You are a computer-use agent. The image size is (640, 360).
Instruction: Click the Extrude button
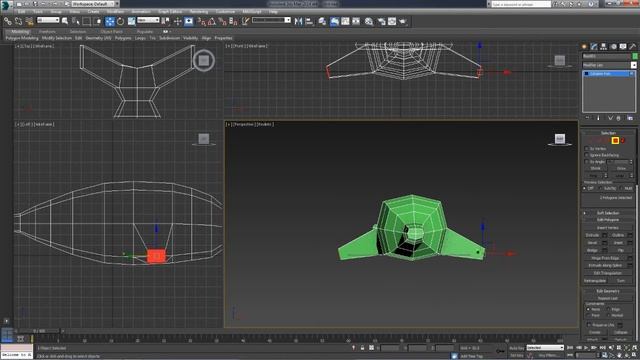[x=592, y=235]
